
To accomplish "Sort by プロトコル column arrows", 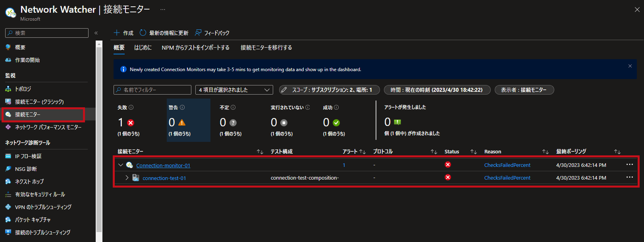I will (x=434, y=152).
